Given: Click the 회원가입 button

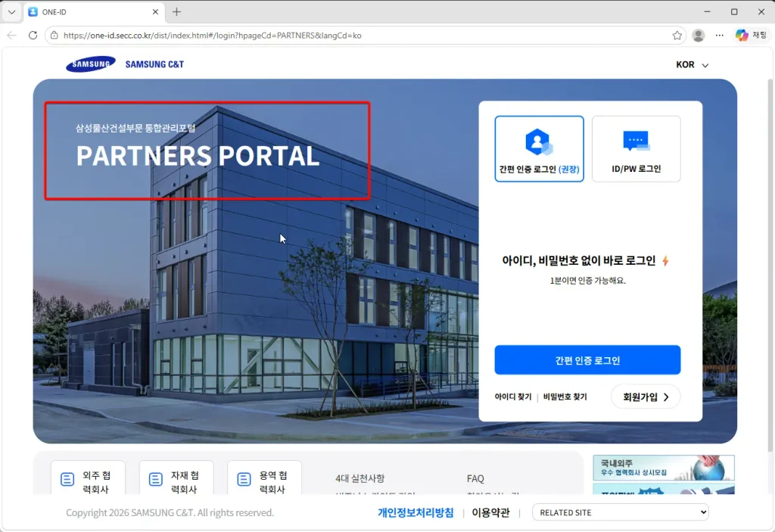Looking at the screenshot, I should (646, 397).
